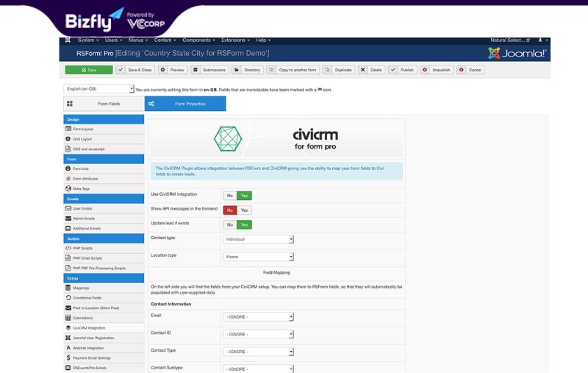Switch to the Form Fields tab

(104, 104)
